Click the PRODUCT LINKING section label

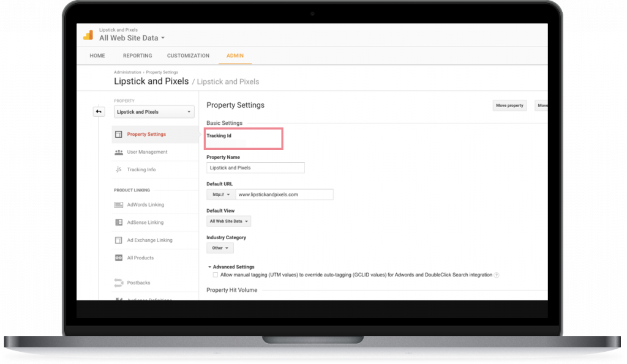[132, 190]
